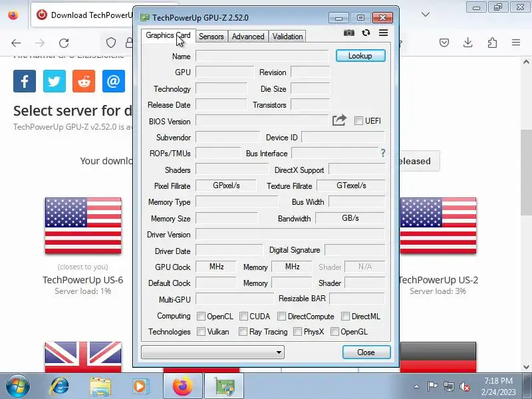Switch to the Validation tab
532x399 pixels.
(287, 37)
